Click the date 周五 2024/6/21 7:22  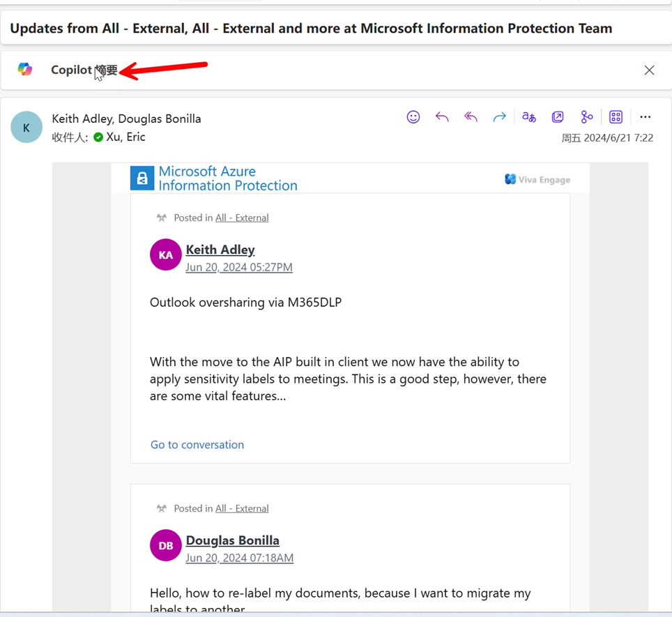607,138
